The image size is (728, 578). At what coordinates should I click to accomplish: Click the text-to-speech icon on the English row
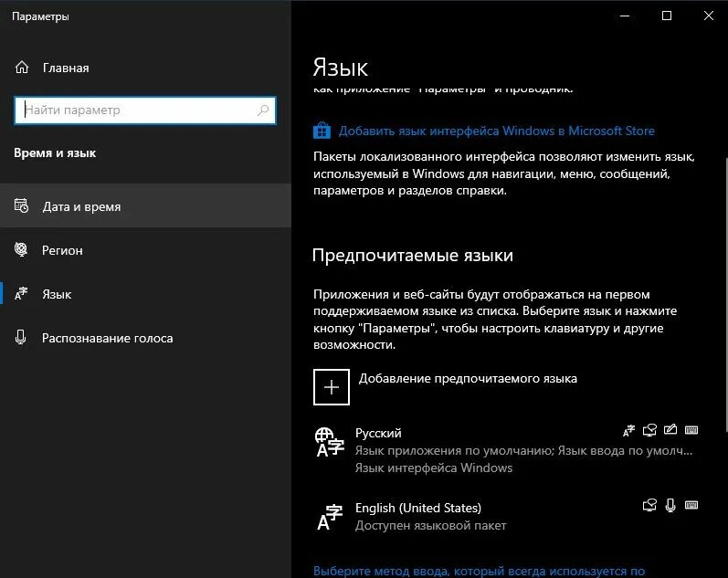coord(650,504)
